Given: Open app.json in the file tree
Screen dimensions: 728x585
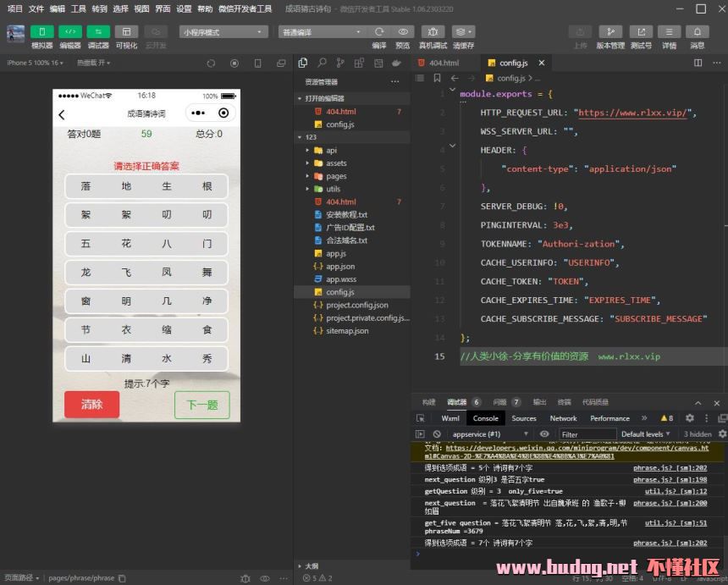Looking at the screenshot, I should point(340,267).
